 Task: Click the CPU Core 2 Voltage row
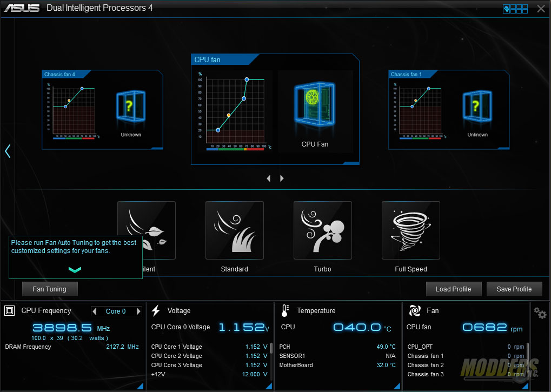pyautogui.click(x=209, y=356)
